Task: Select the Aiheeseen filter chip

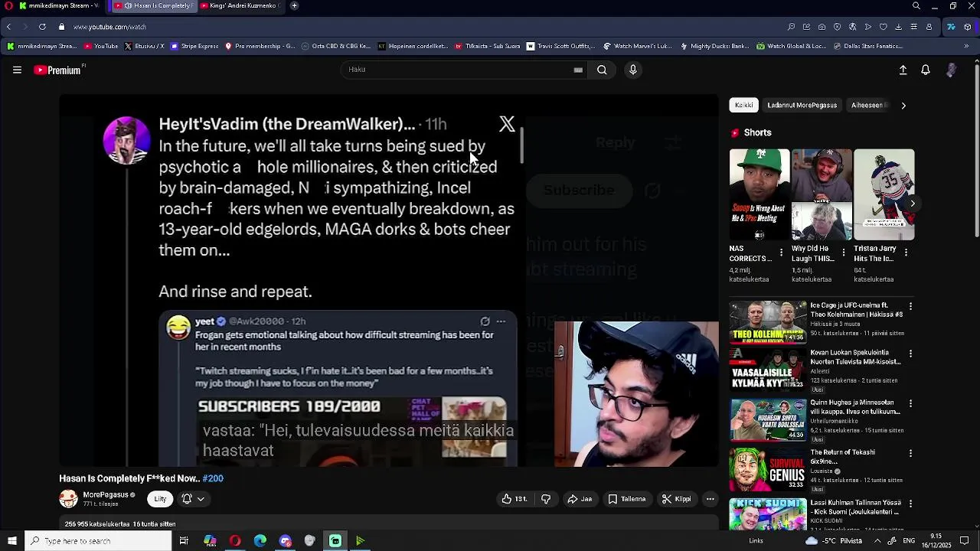Action: [868, 105]
